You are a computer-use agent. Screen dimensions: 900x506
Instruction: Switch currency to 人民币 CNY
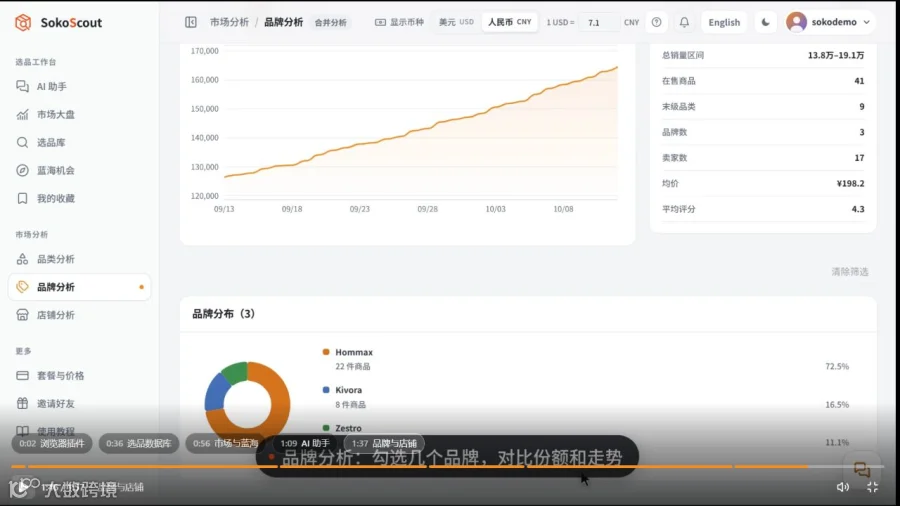click(x=510, y=22)
